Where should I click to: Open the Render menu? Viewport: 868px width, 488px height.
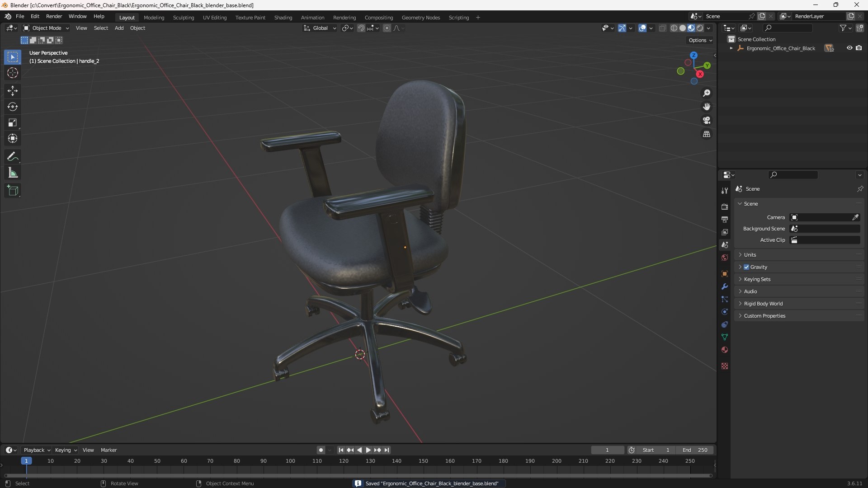tap(54, 16)
